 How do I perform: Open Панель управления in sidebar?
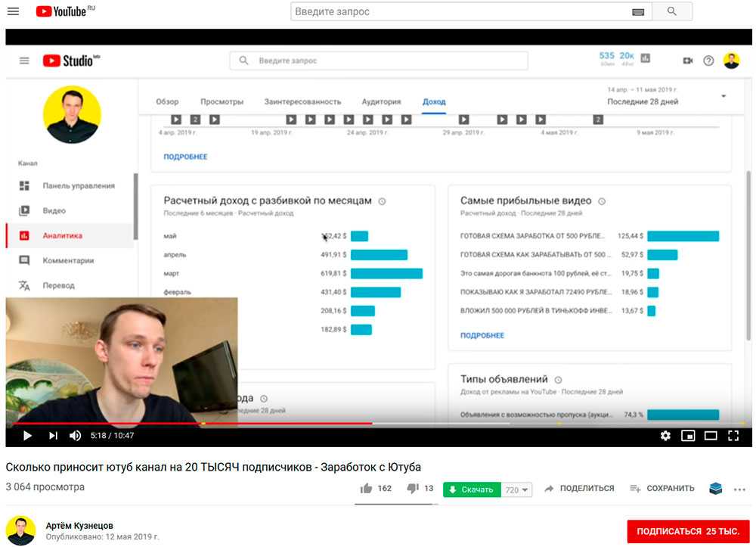tap(70, 185)
